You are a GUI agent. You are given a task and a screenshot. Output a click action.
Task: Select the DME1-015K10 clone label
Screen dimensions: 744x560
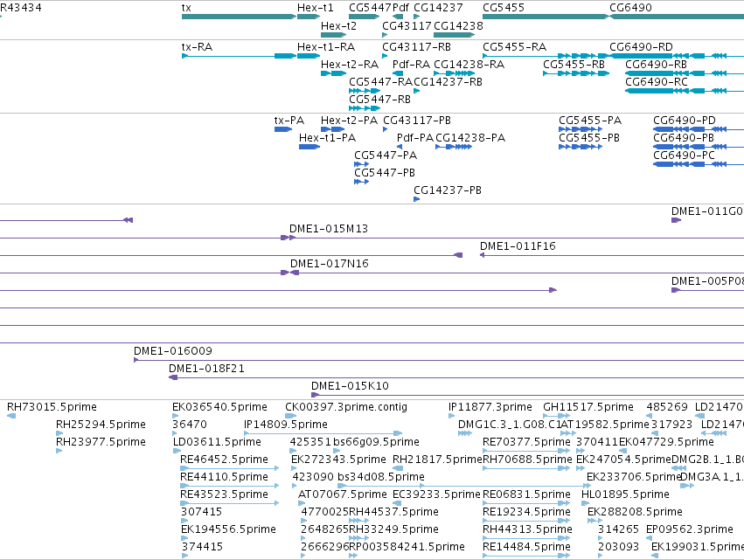351,386
